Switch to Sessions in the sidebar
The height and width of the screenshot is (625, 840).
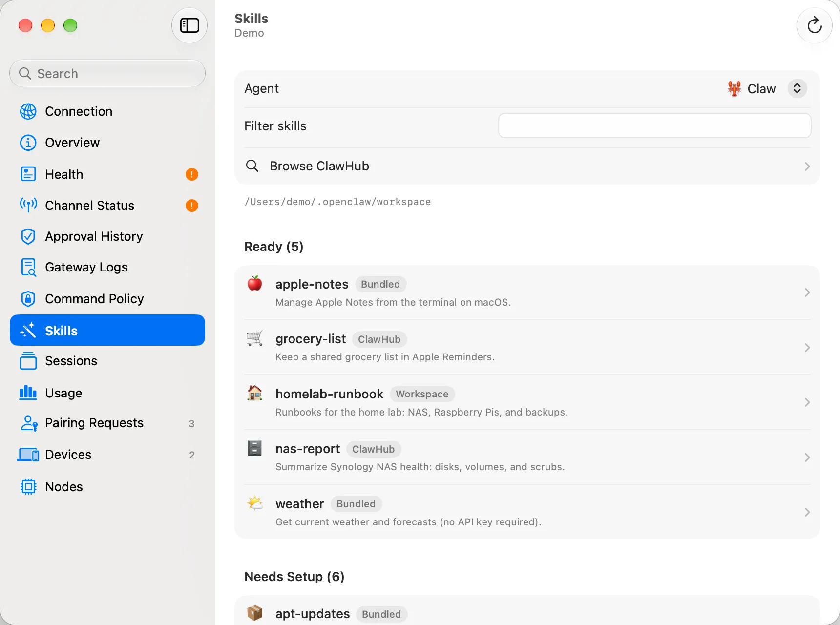pos(107,361)
